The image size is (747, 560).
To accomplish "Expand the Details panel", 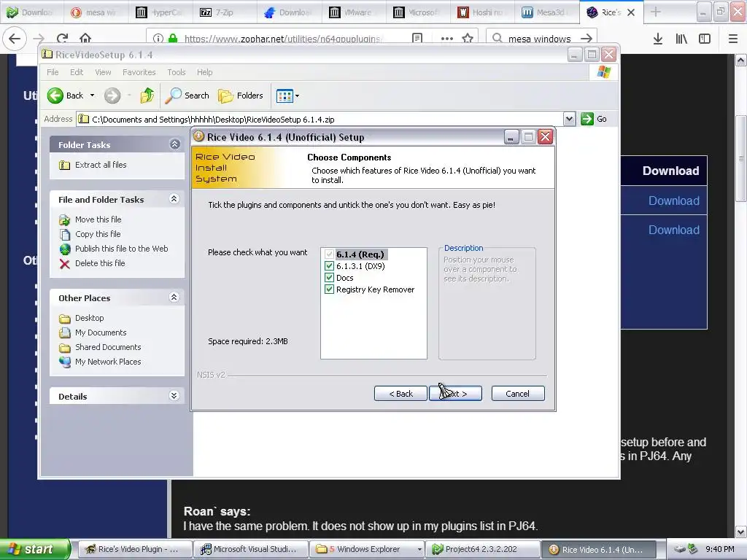I will click(174, 396).
